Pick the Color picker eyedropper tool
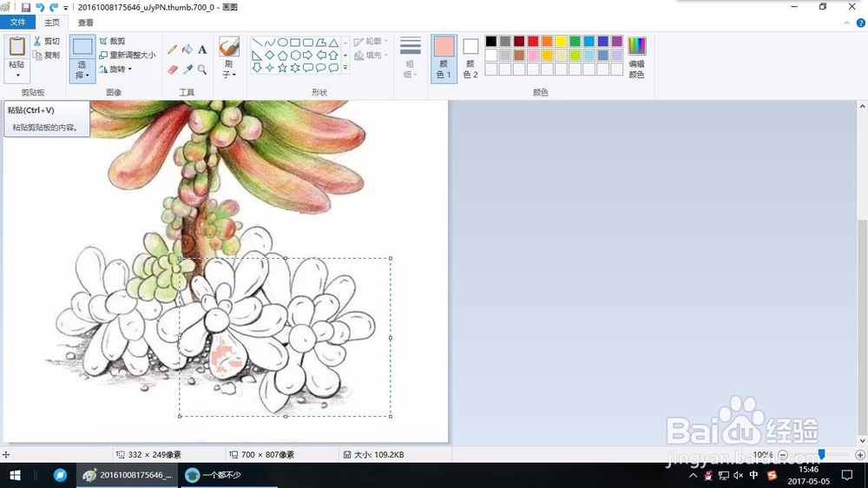This screenshot has height=488, width=868. [x=187, y=69]
